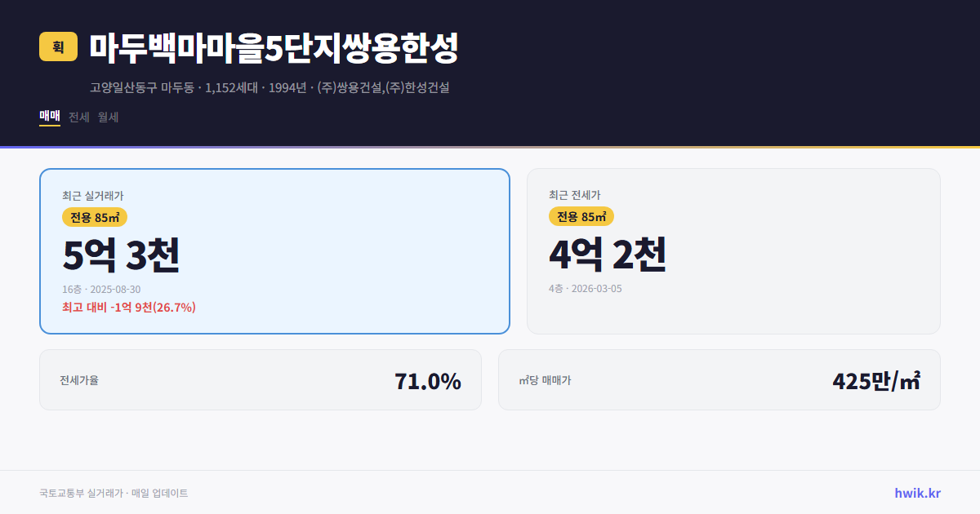Click the 5억 3천 sale price
980x514 pixels.
(122, 255)
